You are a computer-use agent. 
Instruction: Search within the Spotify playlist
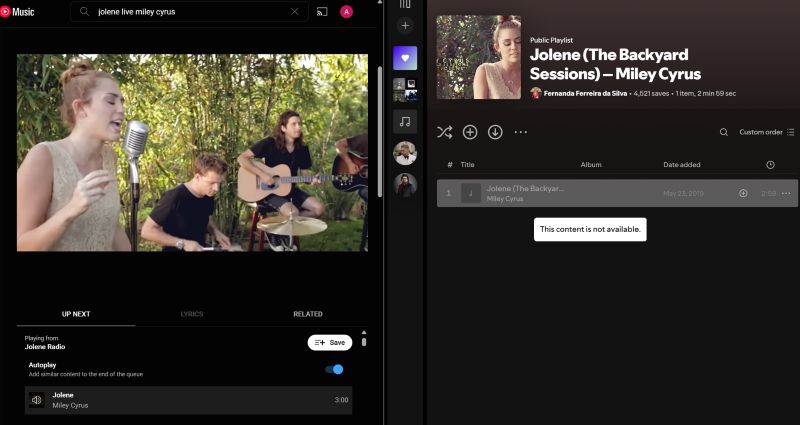(724, 132)
